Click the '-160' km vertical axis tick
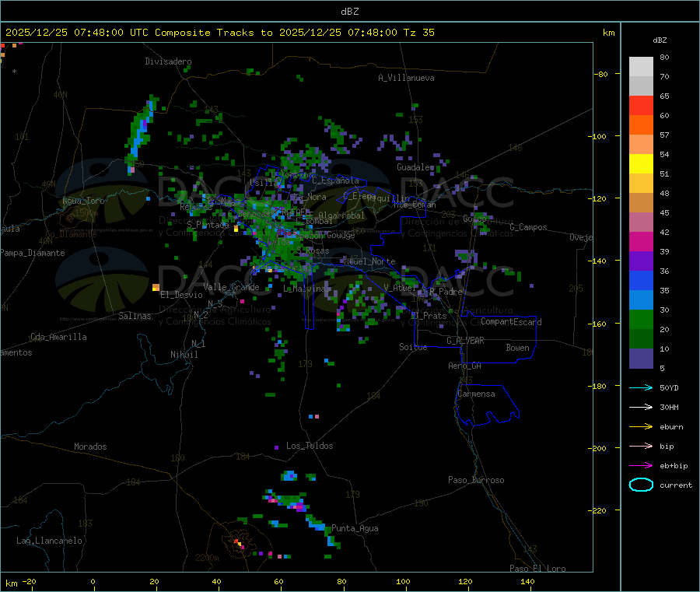Screen dimensions: 700x592 pyautogui.click(x=597, y=324)
